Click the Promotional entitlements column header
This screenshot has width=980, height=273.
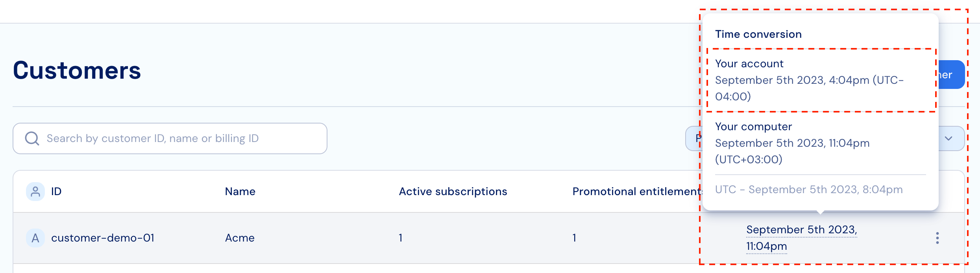coord(636,192)
